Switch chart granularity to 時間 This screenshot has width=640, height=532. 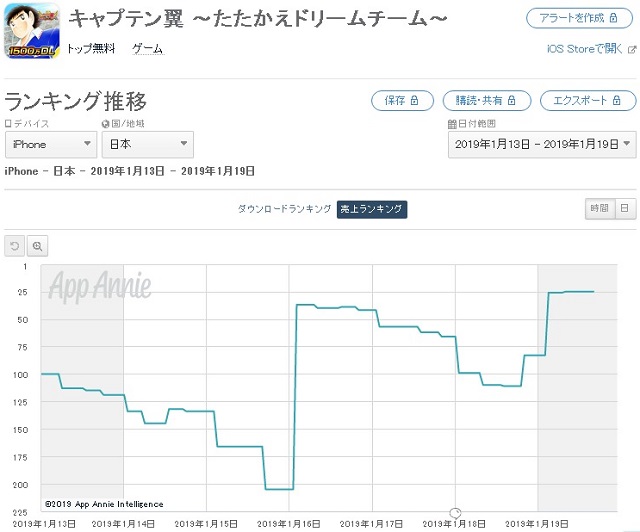(600, 209)
